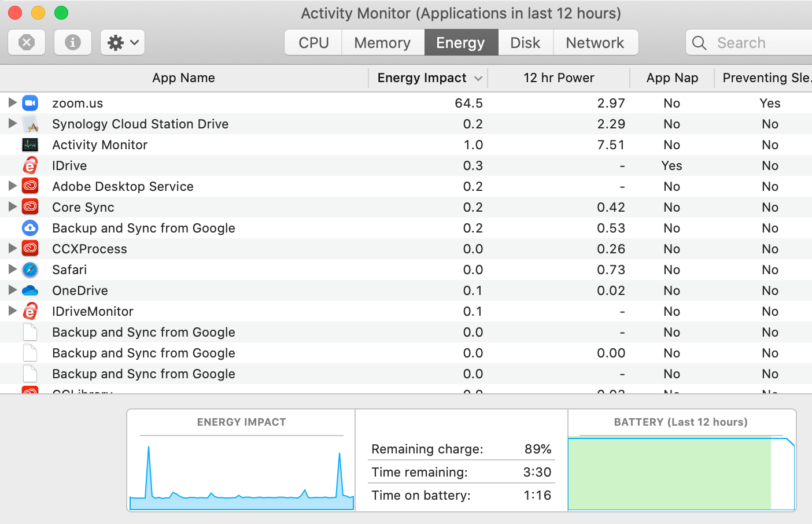Sort by the 12 hr Power column
This screenshot has width=812, height=524.
point(559,78)
